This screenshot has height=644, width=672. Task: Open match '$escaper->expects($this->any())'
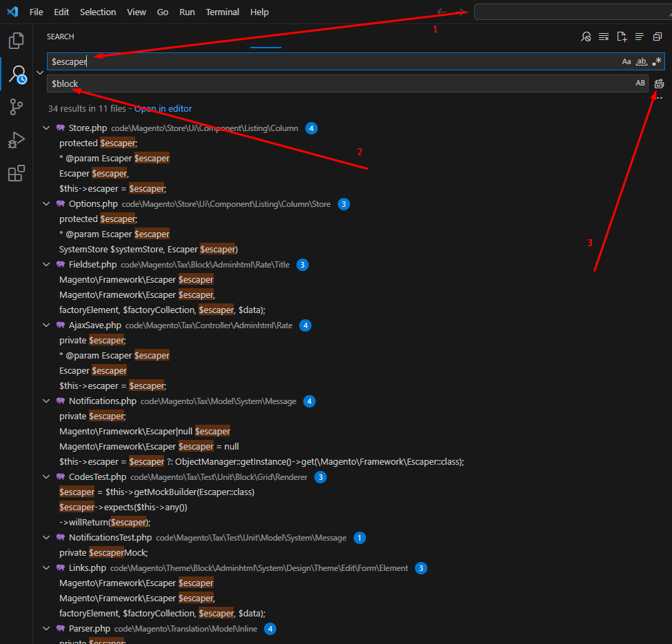point(123,507)
